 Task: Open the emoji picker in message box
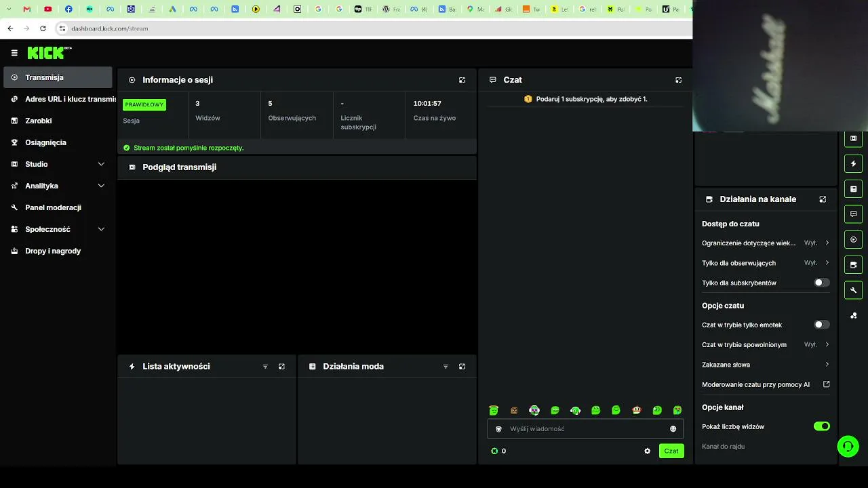(x=673, y=429)
